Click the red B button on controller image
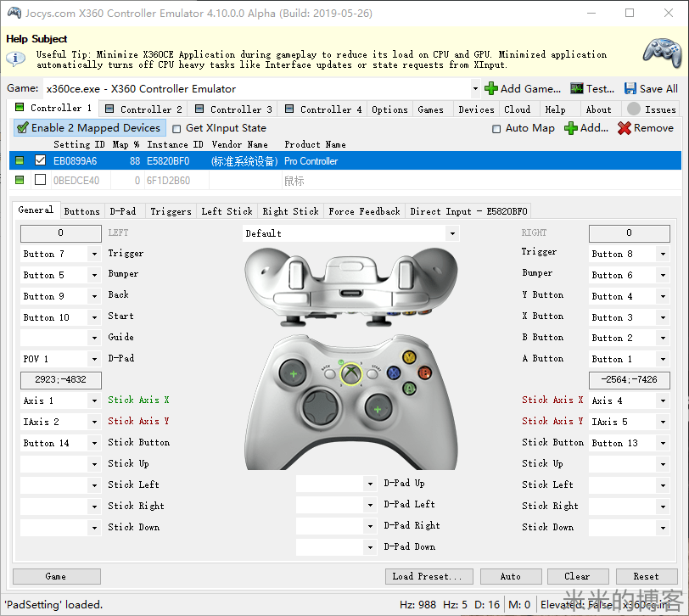Viewport: 689px width, 616px height. tap(424, 372)
